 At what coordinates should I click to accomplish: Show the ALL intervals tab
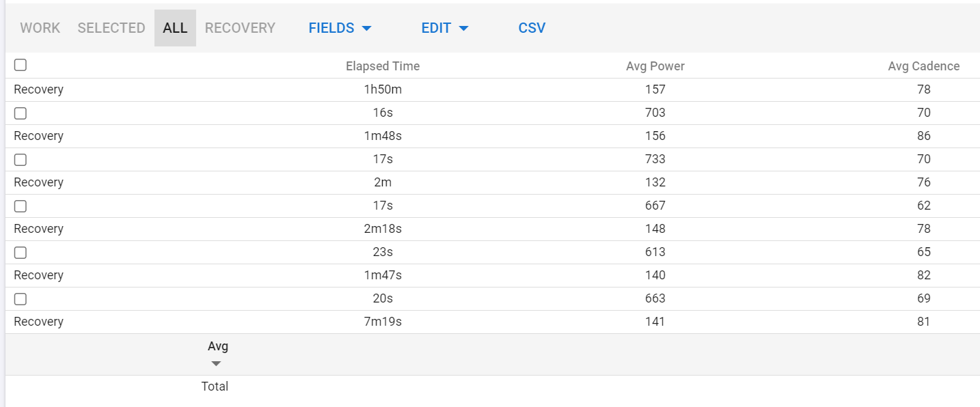(175, 28)
